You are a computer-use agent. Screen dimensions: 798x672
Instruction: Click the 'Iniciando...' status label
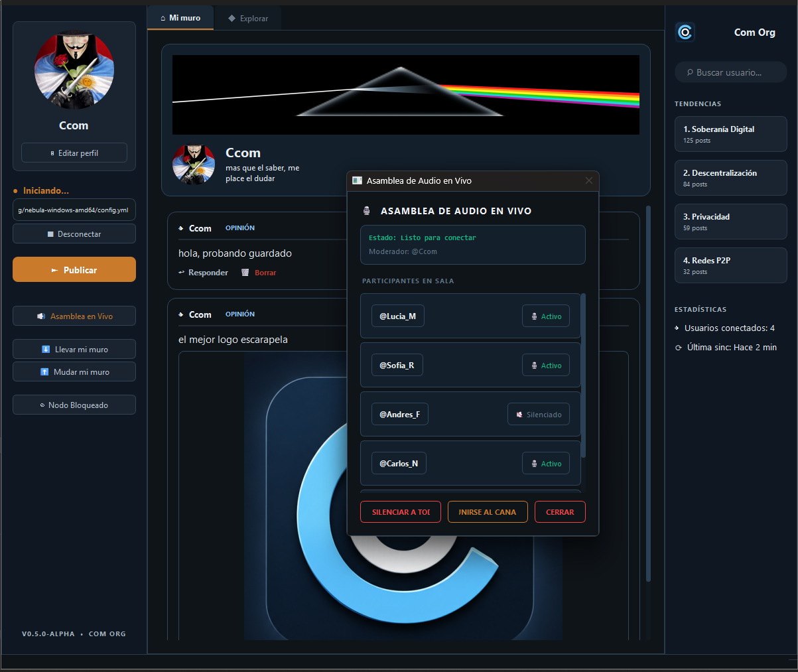click(x=46, y=190)
